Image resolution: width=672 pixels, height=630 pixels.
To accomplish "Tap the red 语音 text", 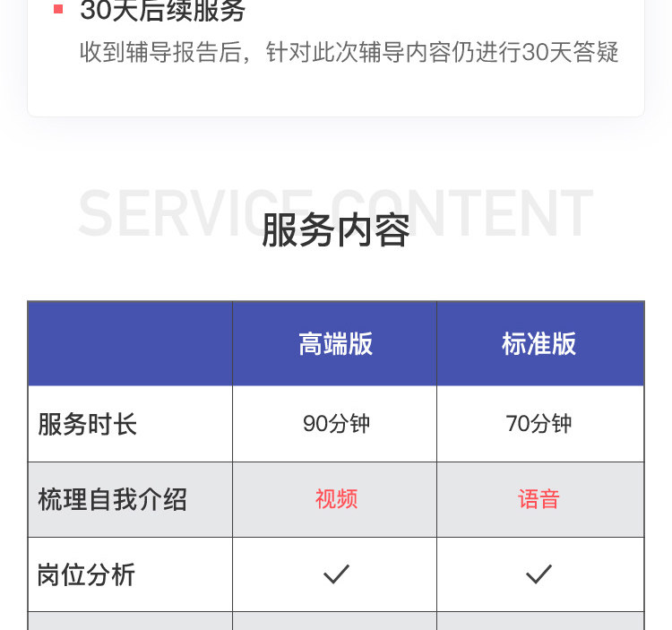I will coord(538,499).
